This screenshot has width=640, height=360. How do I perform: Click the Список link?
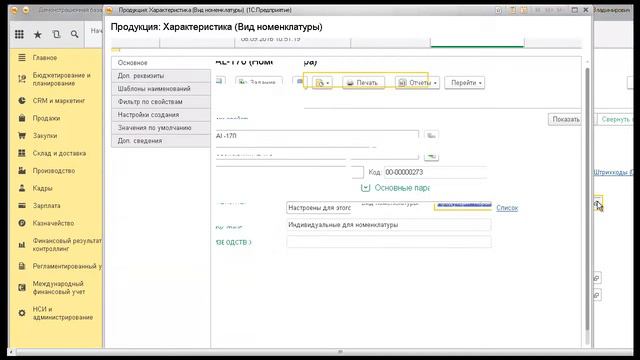click(x=507, y=208)
